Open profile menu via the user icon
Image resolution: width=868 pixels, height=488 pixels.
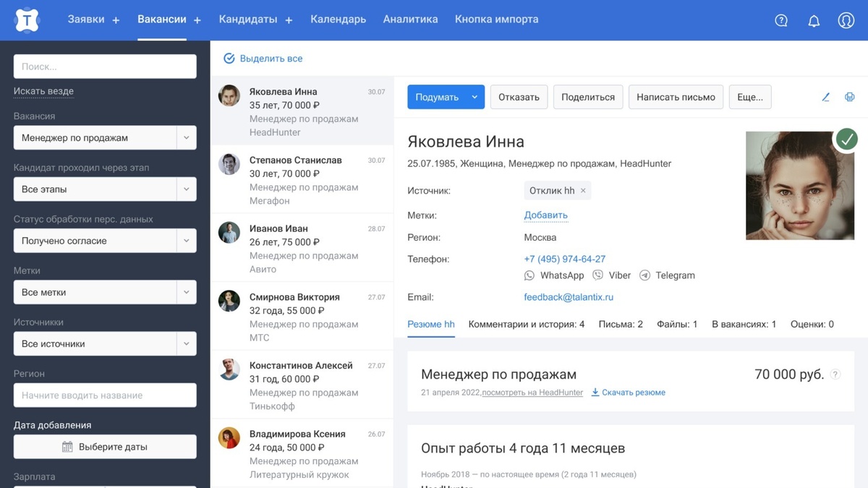[846, 20]
